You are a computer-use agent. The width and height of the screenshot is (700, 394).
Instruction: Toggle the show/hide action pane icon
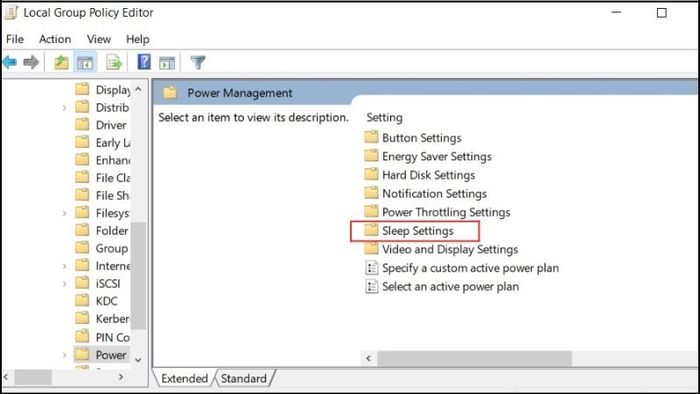point(167,63)
